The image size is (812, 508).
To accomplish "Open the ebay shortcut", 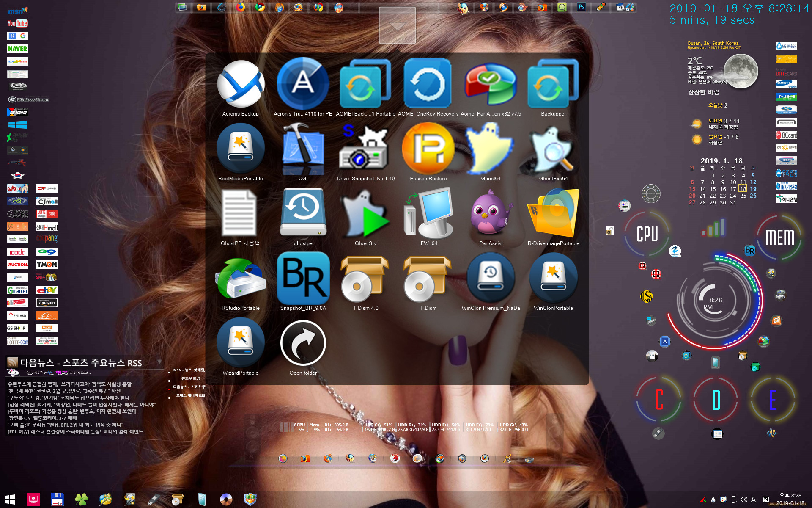I will pyautogui.click(x=47, y=290).
